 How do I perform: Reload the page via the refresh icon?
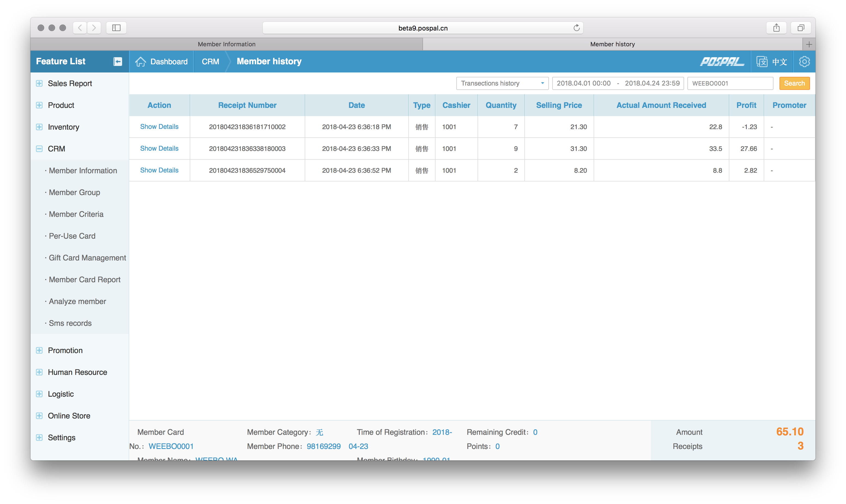click(x=576, y=28)
